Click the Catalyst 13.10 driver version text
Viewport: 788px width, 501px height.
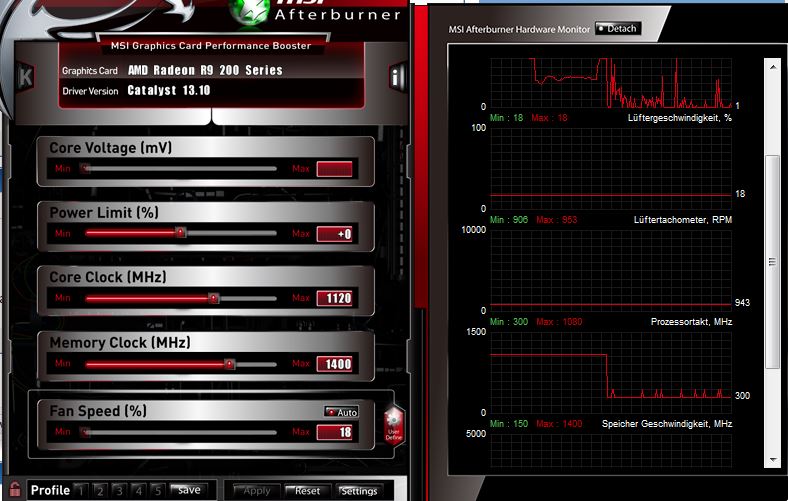pyautogui.click(x=169, y=90)
